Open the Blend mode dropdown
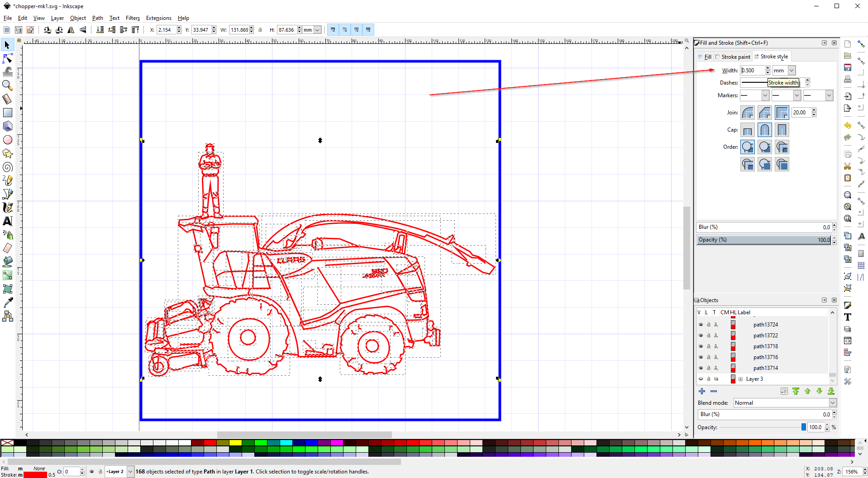Screen dimensions: 868x478 (784, 403)
